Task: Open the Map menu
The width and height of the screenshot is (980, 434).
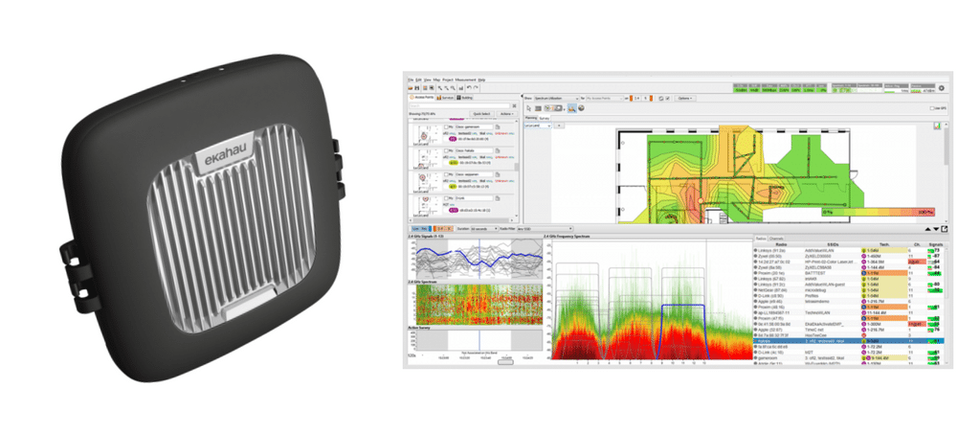Action: tap(436, 80)
